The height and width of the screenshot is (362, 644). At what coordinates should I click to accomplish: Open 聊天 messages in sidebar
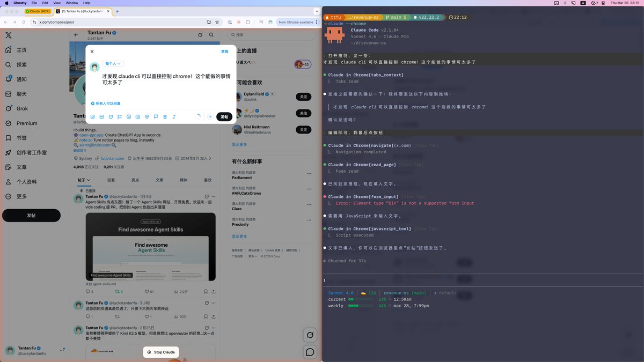click(x=16, y=94)
